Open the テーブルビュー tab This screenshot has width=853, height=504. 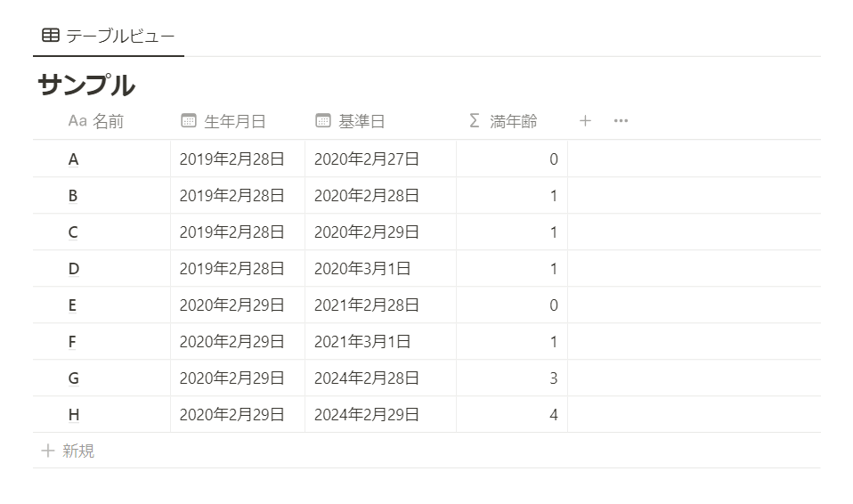tap(109, 36)
